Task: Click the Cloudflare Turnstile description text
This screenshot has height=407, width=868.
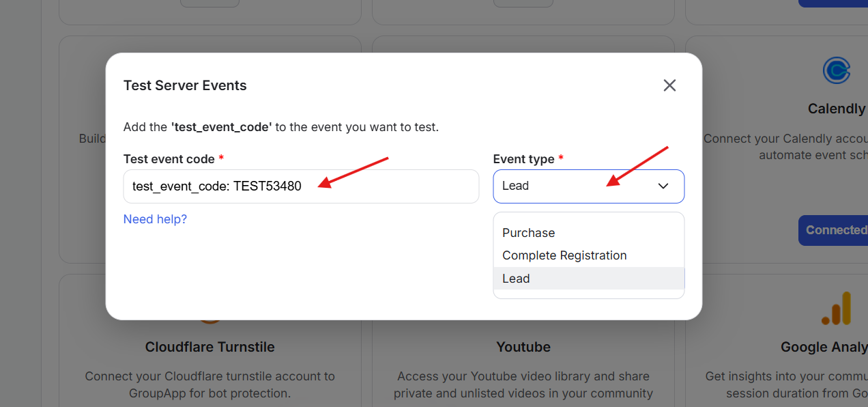Action: pos(209,384)
